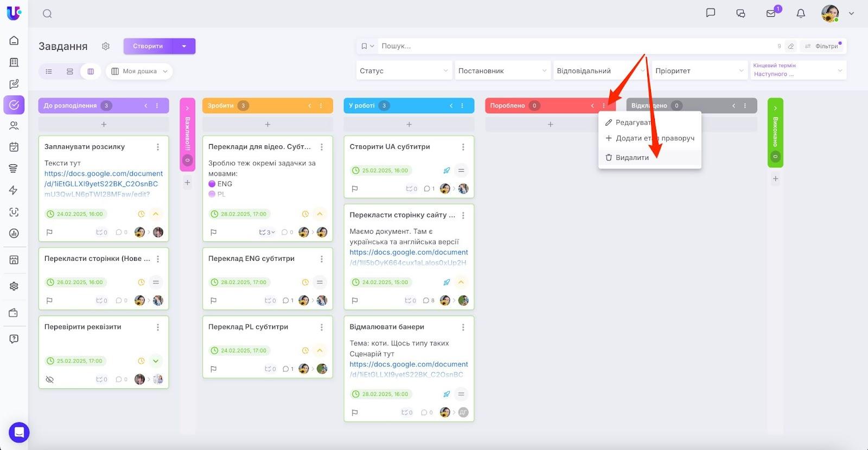
Task: Open Відмалювати банери card options menu
Action: pyautogui.click(x=463, y=327)
